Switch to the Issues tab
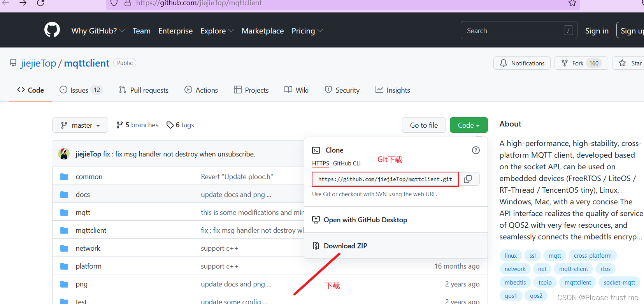Image resolution: width=644 pixels, height=304 pixels. (80, 90)
